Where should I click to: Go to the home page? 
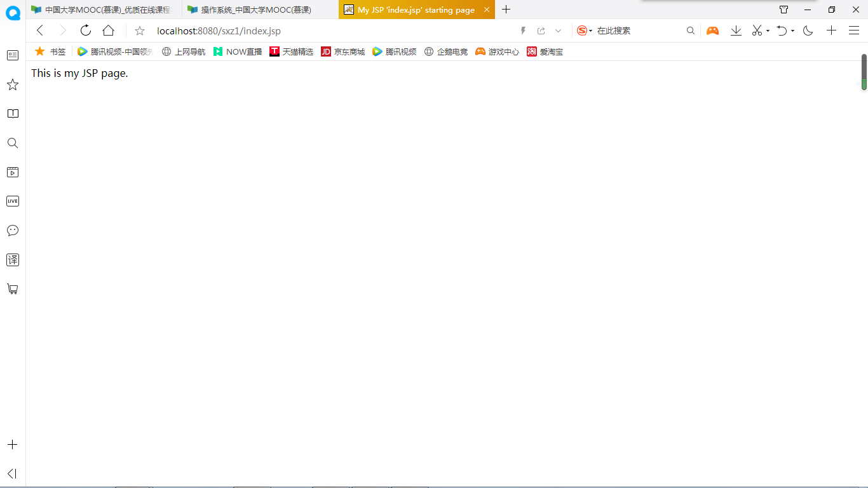109,30
